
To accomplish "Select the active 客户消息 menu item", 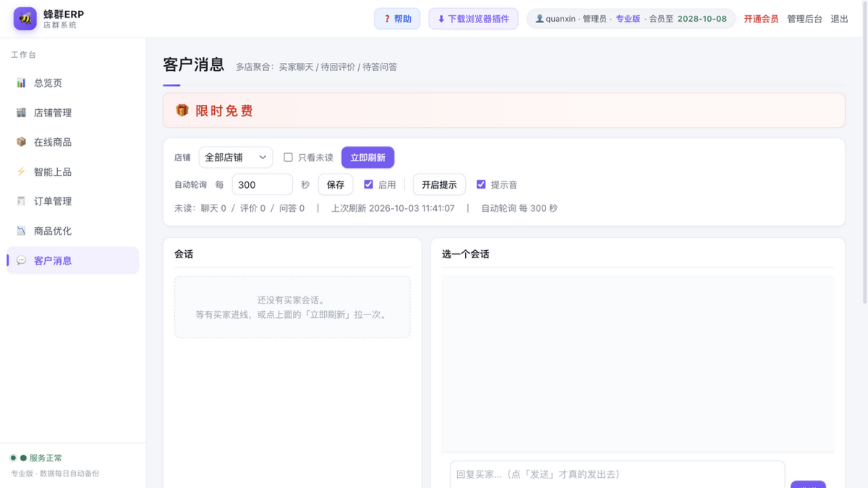I will [x=73, y=260].
